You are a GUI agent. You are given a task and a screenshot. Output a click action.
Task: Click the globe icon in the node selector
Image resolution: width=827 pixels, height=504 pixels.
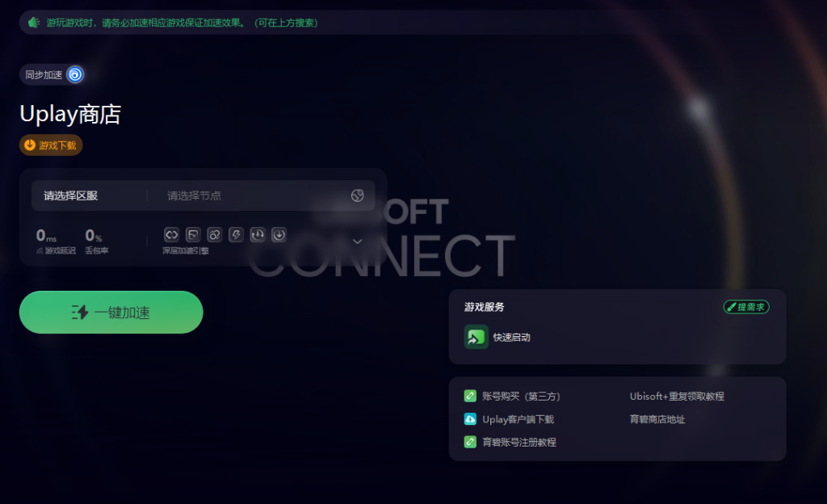pyautogui.click(x=357, y=195)
